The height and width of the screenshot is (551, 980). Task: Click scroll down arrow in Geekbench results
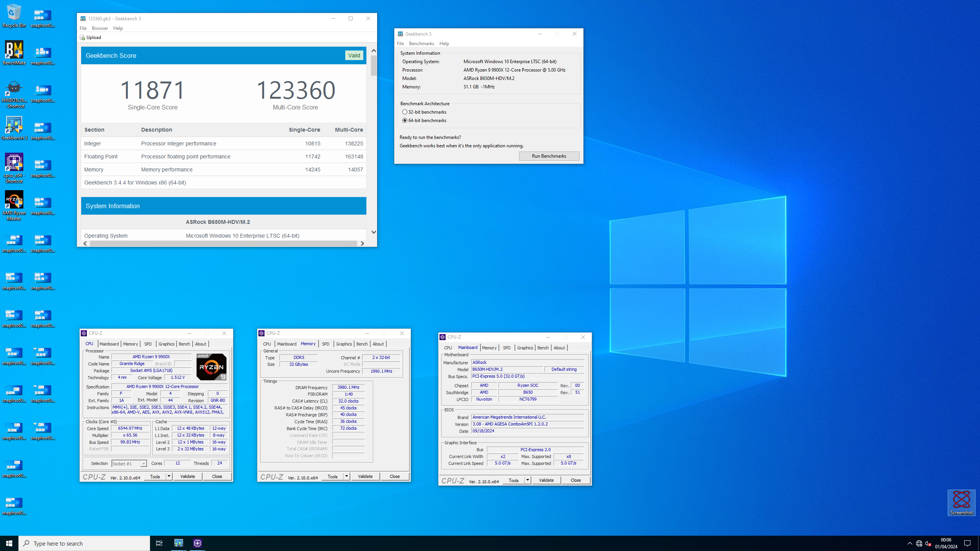click(374, 232)
